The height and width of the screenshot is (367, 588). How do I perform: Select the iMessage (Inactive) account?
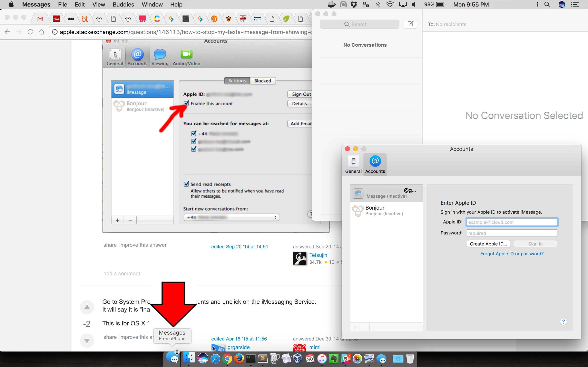point(386,193)
